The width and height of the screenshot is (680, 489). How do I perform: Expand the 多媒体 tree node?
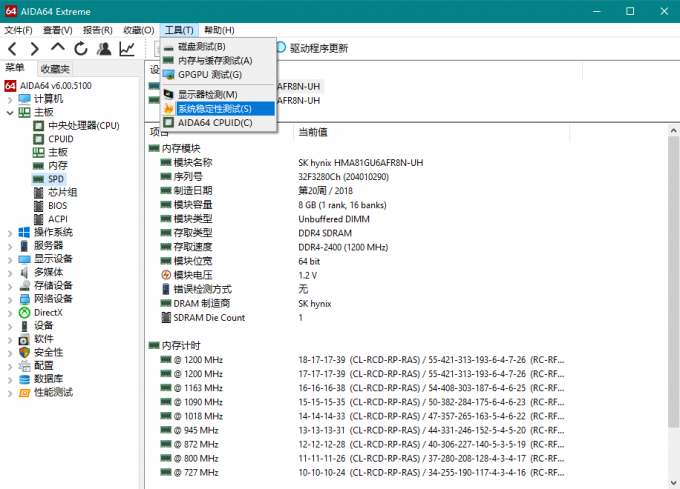tap(10, 273)
